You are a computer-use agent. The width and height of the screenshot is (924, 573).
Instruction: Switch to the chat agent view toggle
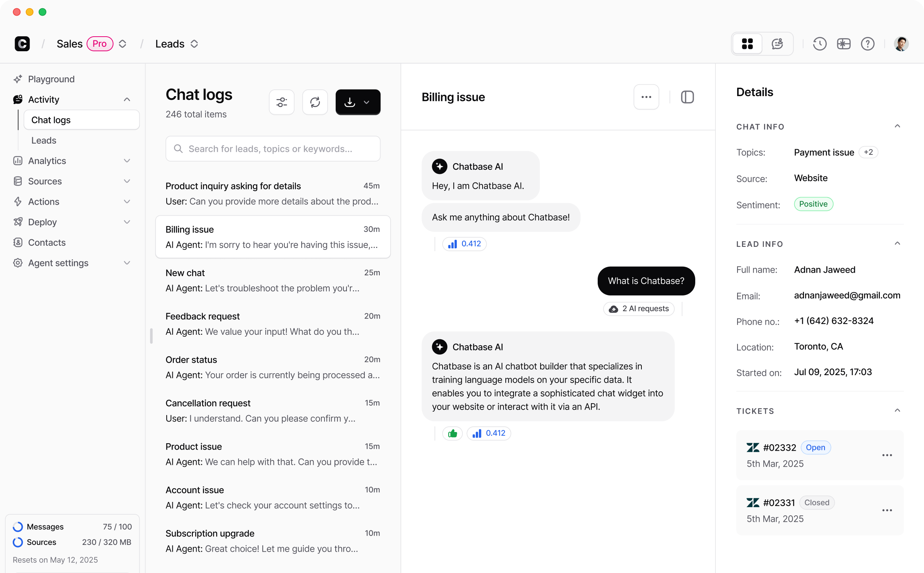pyautogui.click(x=777, y=44)
